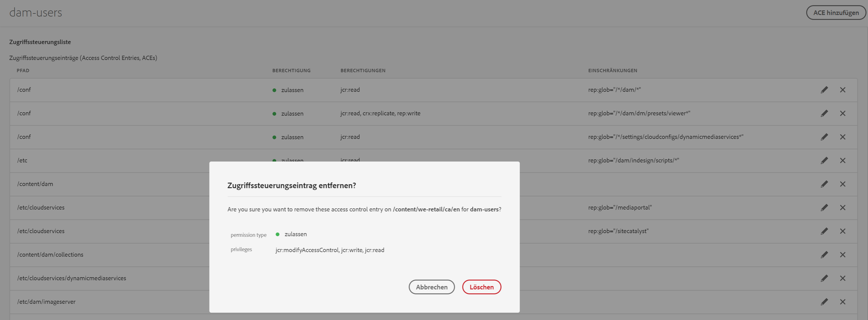Remove the sitecatalyst cloudservices entry
868x320 pixels.
point(842,231)
